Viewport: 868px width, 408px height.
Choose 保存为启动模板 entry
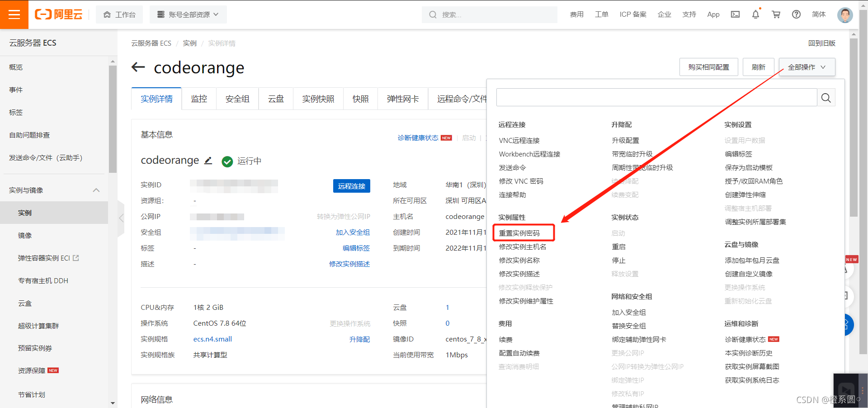[749, 168]
